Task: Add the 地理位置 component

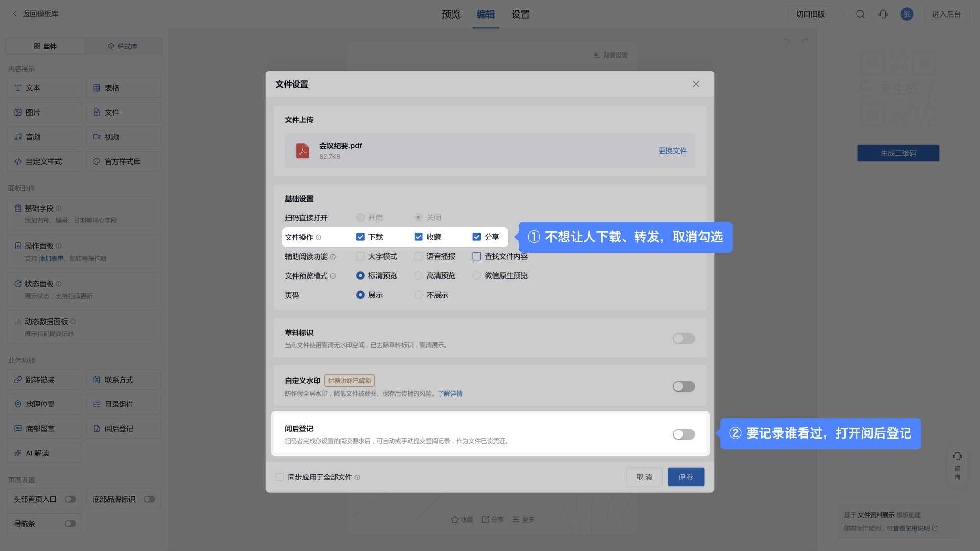Action: pyautogui.click(x=45, y=404)
